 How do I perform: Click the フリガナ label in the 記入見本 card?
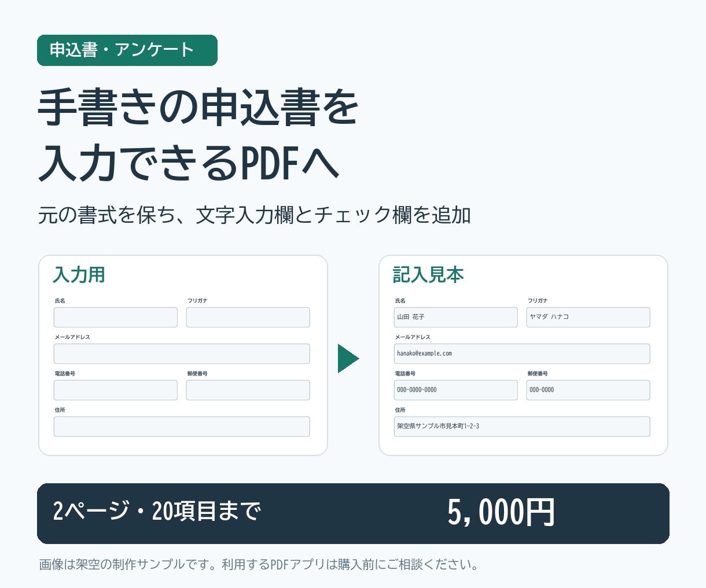click(538, 301)
